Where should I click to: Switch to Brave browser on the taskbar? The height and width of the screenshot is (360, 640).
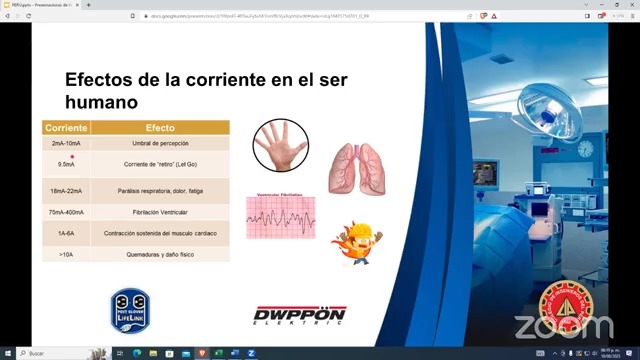click(x=202, y=353)
